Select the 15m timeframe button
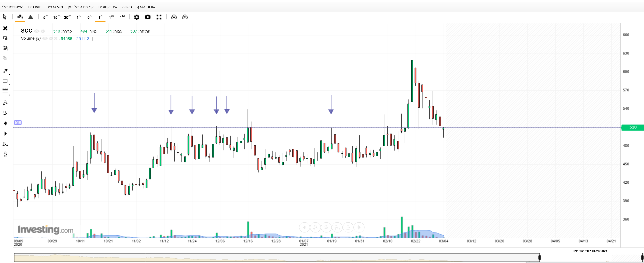 pos(57,17)
